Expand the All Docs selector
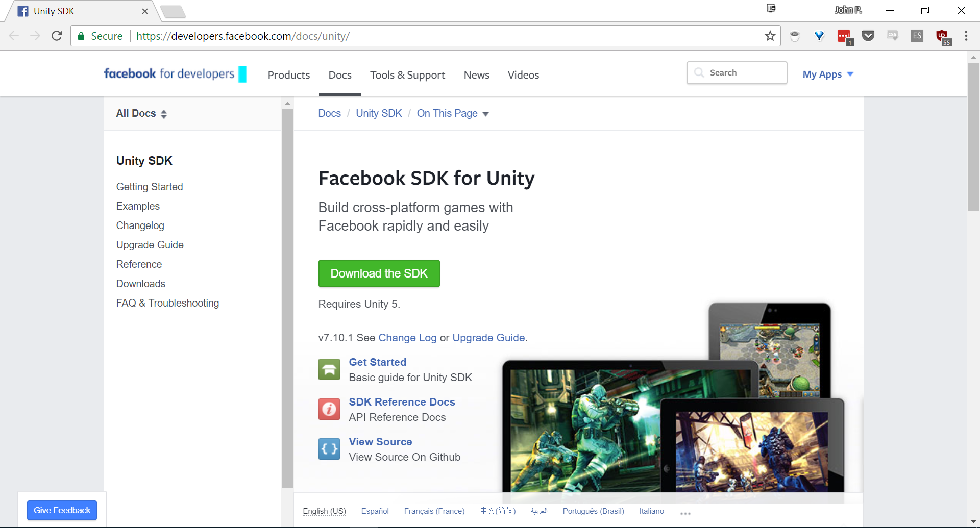 click(x=142, y=113)
